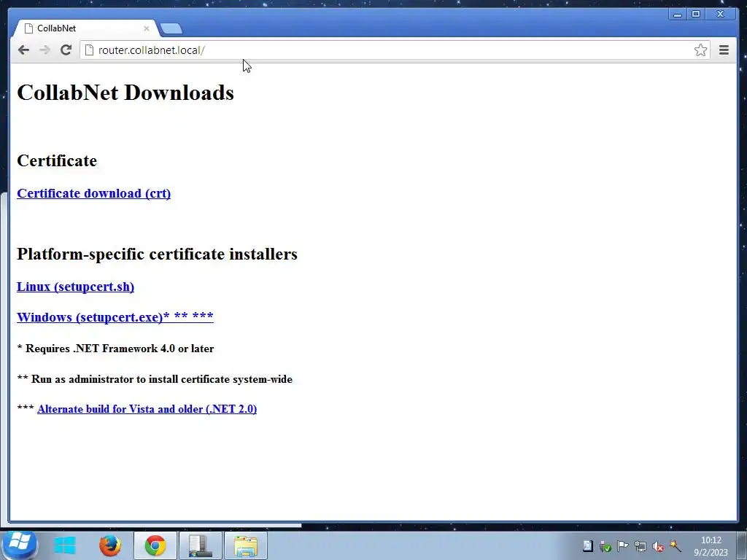Close the CollabNet tab
Viewport: 747px width, 560px height.
click(x=146, y=28)
